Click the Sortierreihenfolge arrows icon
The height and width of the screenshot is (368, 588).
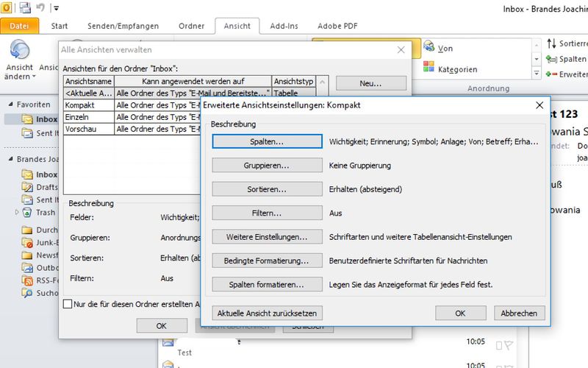click(551, 43)
